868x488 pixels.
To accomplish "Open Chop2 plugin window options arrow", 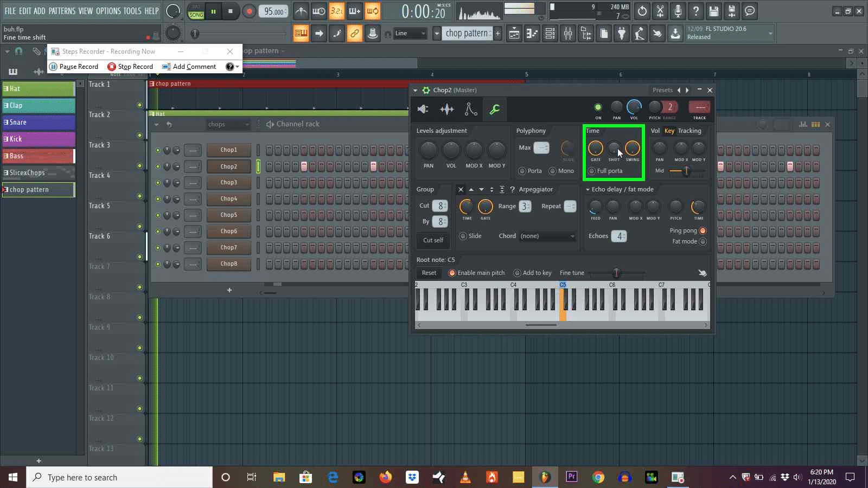I will [416, 90].
